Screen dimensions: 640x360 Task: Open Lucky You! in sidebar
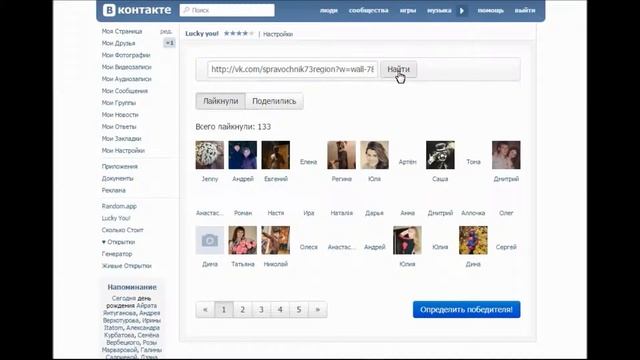tap(116, 218)
